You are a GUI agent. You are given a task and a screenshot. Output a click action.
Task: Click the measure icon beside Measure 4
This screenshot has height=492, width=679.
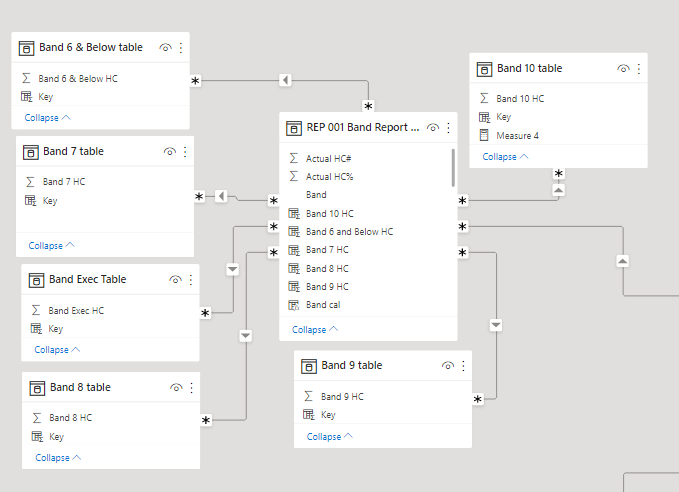(x=484, y=136)
